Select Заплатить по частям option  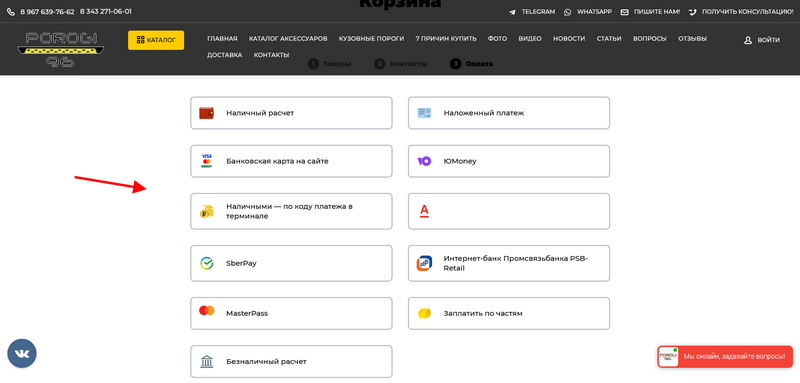pos(509,313)
